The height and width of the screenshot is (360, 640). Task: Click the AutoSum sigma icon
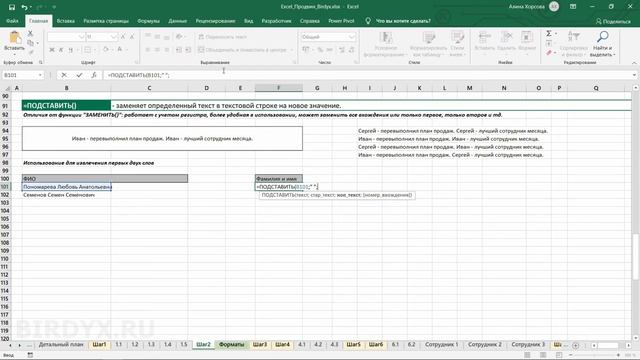549,33
